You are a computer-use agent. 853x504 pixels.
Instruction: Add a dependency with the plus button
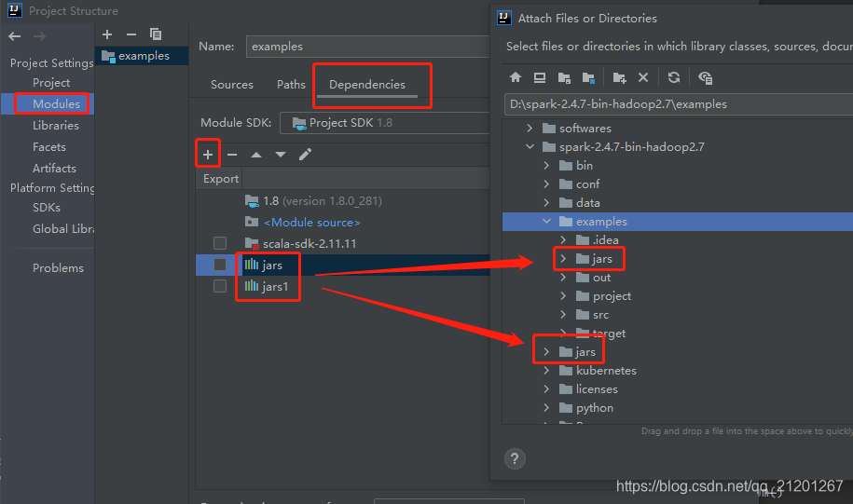[208, 155]
